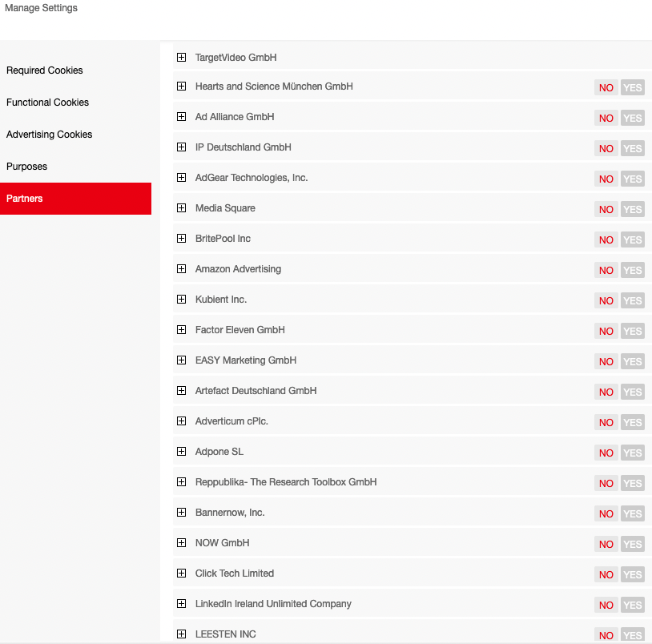The width and height of the screenshot is (652, 644).
Task: Click plus icon next to Adpone SL
Action: tap(181, 452)
